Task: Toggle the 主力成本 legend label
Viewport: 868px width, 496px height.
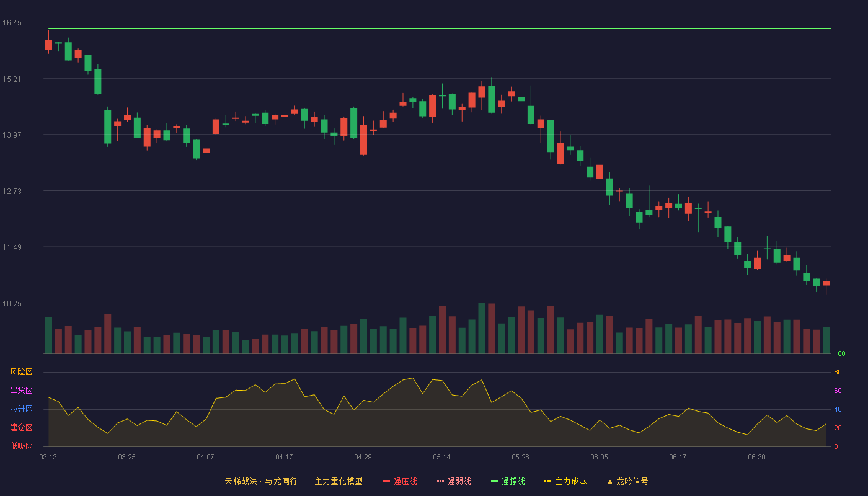Action: 570,481
